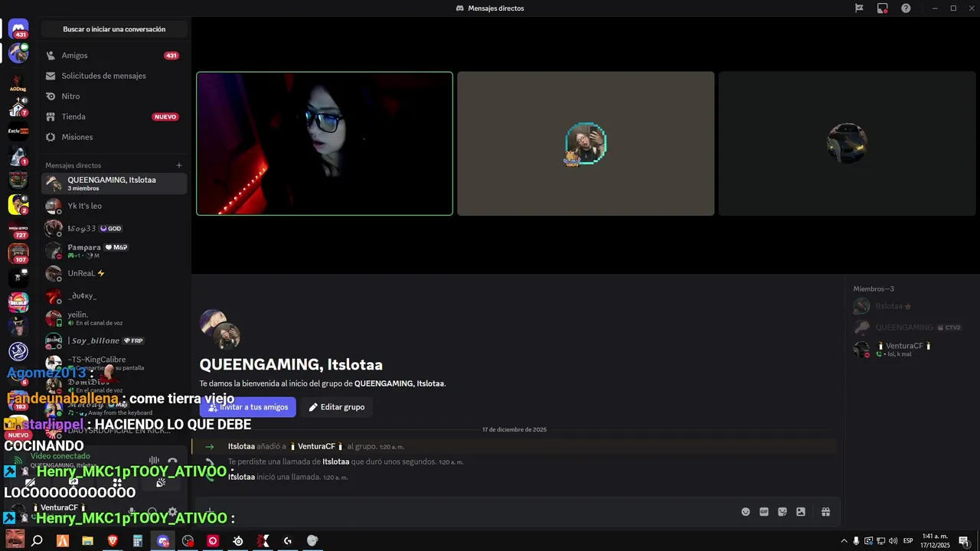Open Windows notification center icon

[963, 541]
